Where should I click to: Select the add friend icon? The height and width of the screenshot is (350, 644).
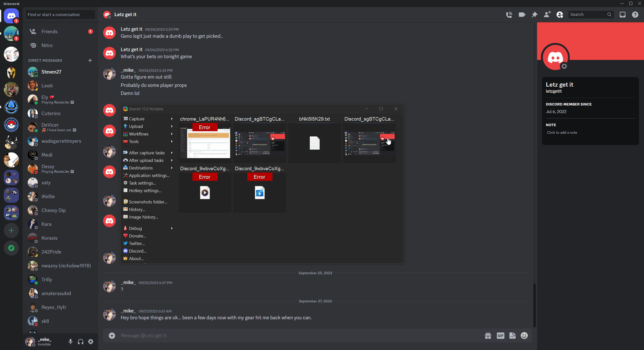[x=547, y=15]
